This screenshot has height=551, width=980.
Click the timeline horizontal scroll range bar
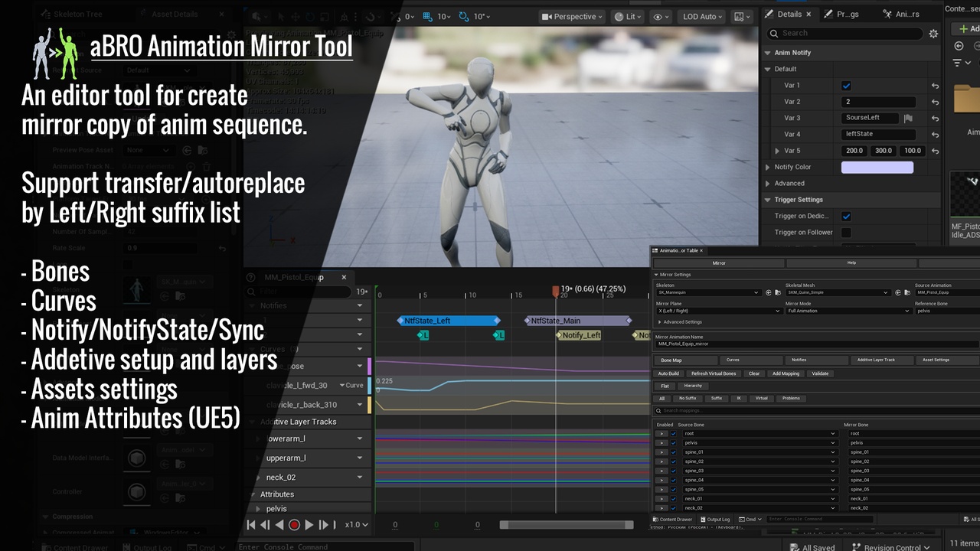point(567,525)
